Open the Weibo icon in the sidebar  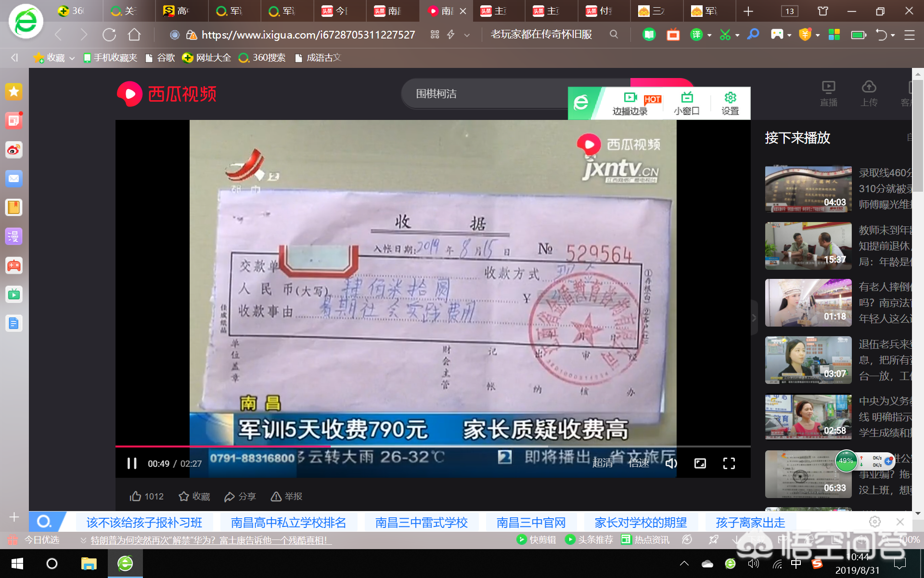click(x=13, y=150)
